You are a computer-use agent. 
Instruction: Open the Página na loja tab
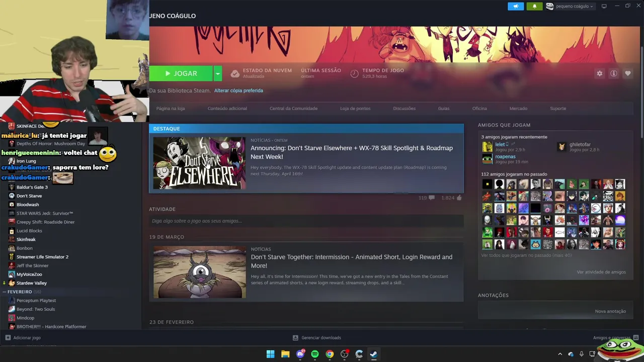(x=171, y=109)
